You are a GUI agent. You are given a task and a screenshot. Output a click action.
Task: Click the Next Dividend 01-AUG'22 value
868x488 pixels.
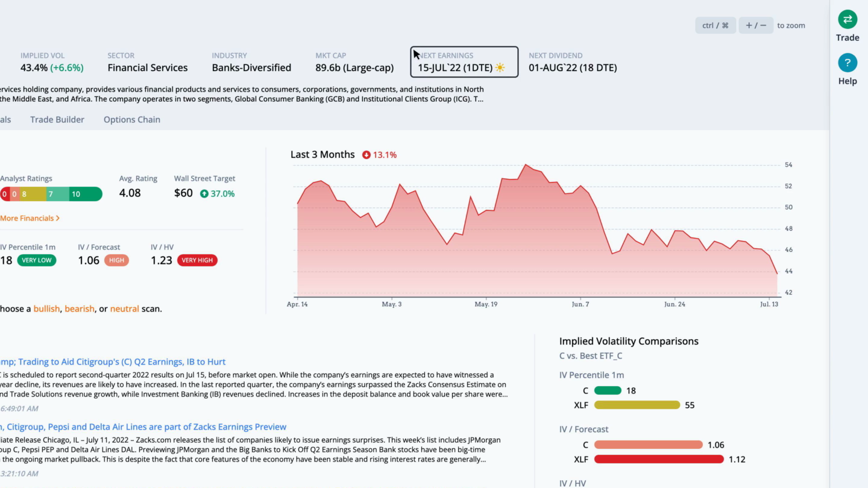573,67
